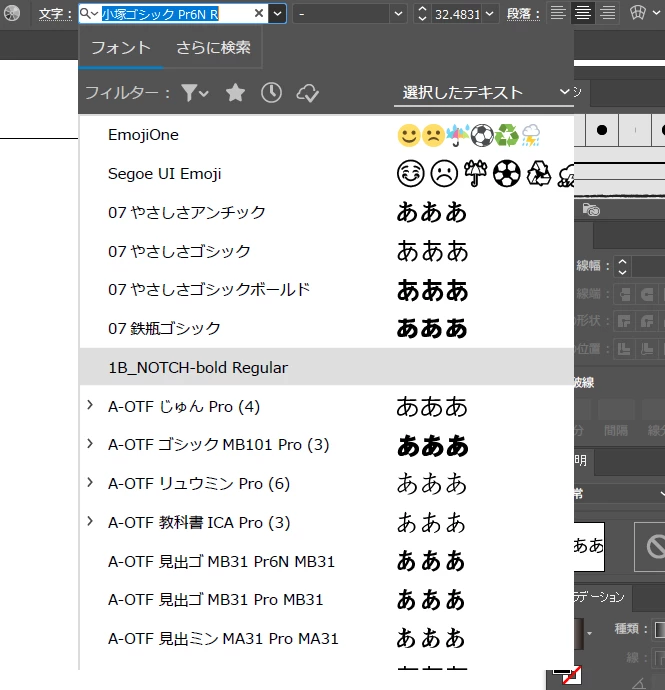Switch to the さらに検索 tab

213,48
